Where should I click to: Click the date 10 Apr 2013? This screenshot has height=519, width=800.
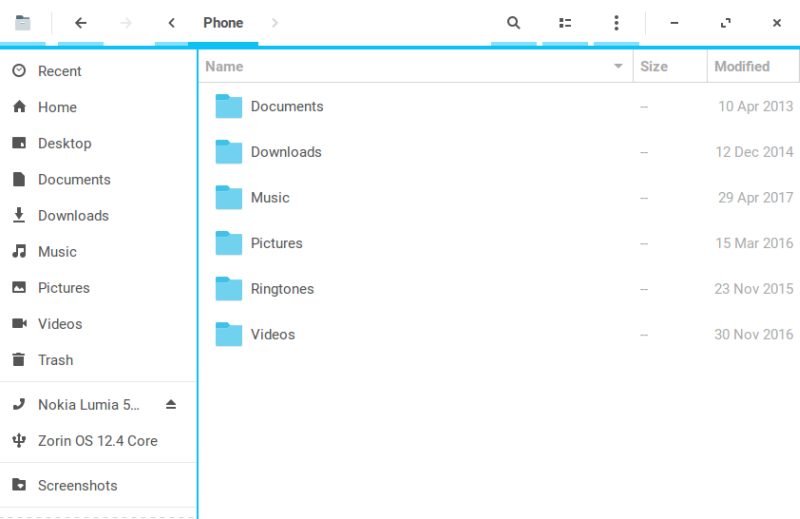tap(756, 106)
